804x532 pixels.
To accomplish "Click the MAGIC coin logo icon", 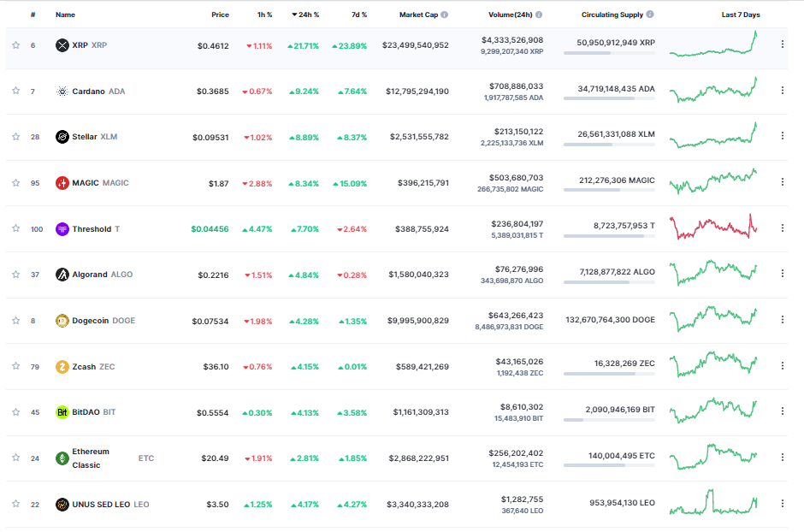I will 62,183.
